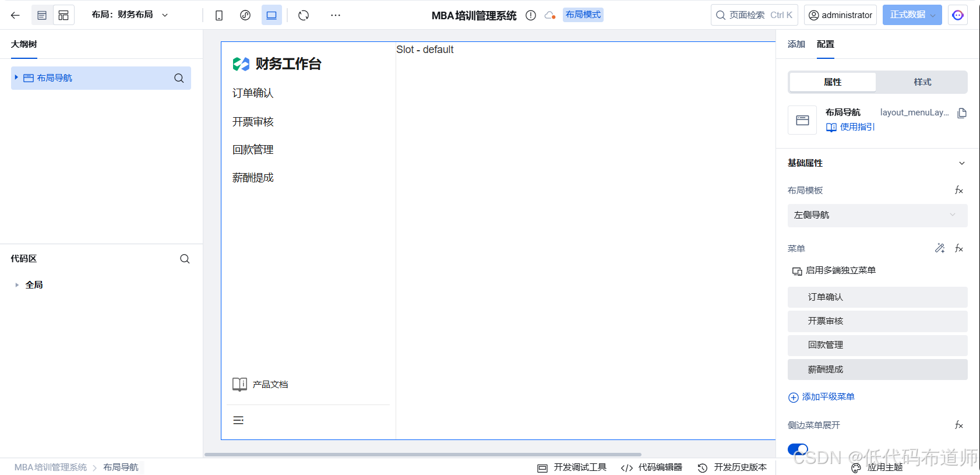Collapse the 基础属性 section
Screen dimensions: 980x475
(x=962, y=163)
